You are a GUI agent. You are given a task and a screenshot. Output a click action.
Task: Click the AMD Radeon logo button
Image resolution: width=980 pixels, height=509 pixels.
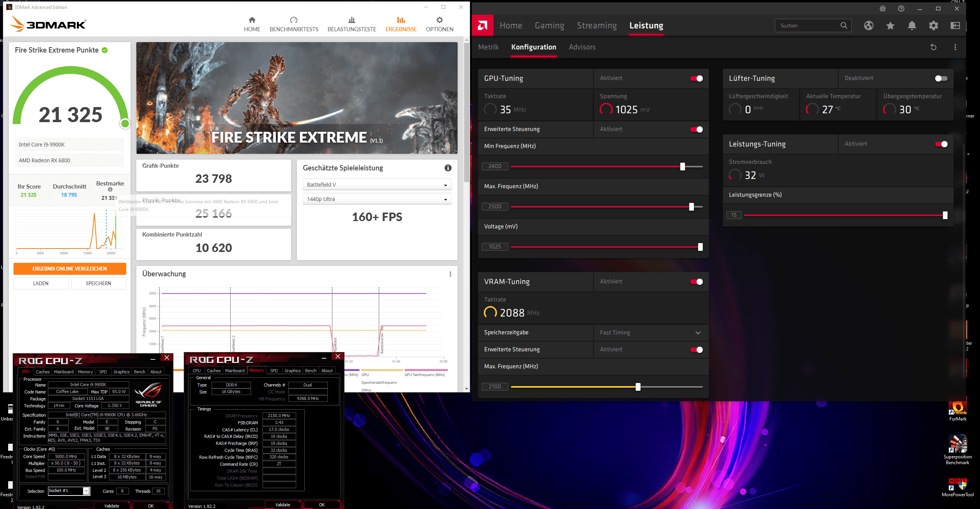click(x=482, y=26)
